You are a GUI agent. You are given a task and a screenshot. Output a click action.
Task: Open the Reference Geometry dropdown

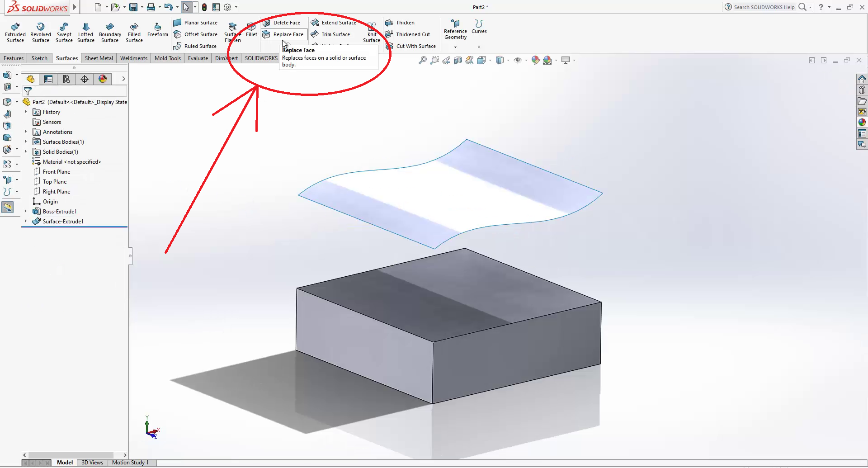pyautogui.click(x=455, y=47)
